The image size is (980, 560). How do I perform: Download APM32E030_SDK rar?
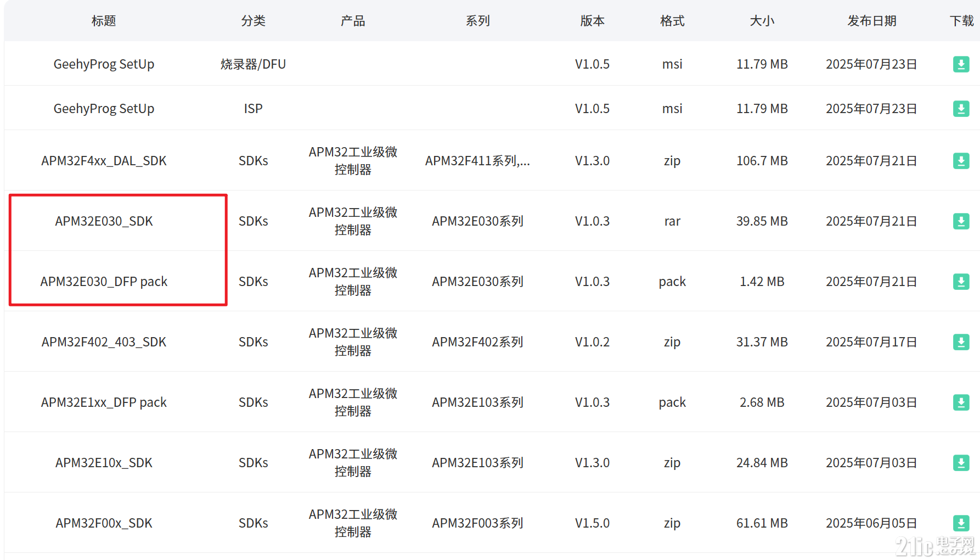coord(961,221)
